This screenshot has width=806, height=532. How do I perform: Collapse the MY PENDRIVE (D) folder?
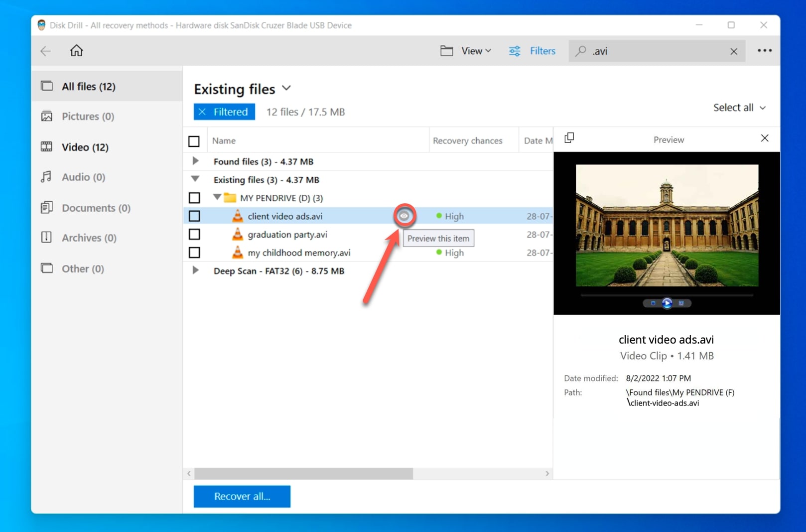coord(217,197)
